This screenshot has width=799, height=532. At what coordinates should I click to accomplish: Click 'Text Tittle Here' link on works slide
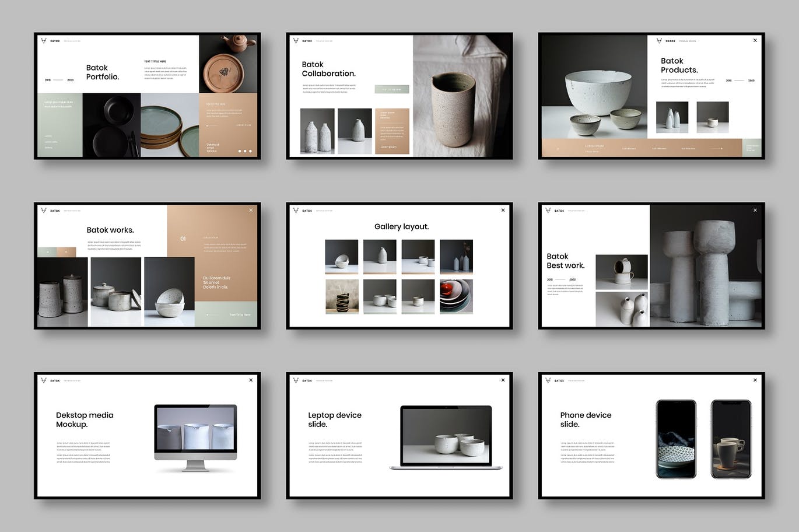tap(240, 314)
